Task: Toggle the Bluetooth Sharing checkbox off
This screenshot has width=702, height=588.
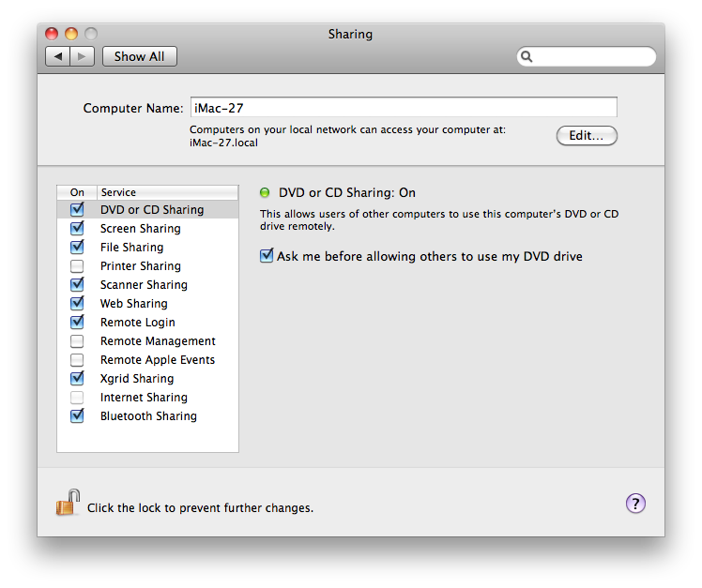Action: click(77, 416)
